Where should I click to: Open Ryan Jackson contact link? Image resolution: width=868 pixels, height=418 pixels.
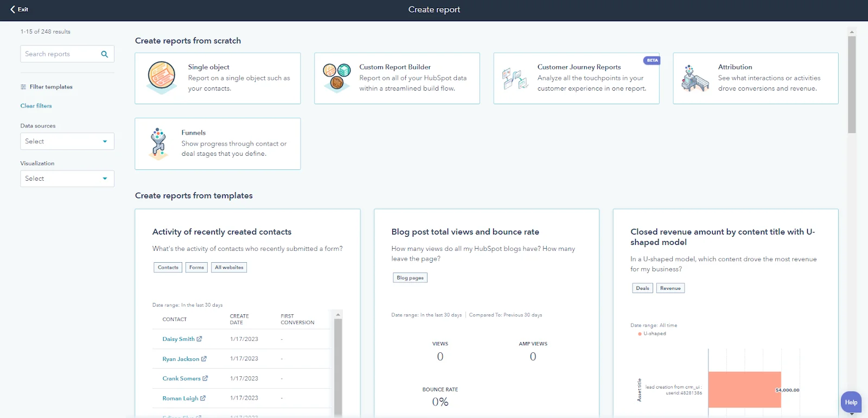coord(181,359)
